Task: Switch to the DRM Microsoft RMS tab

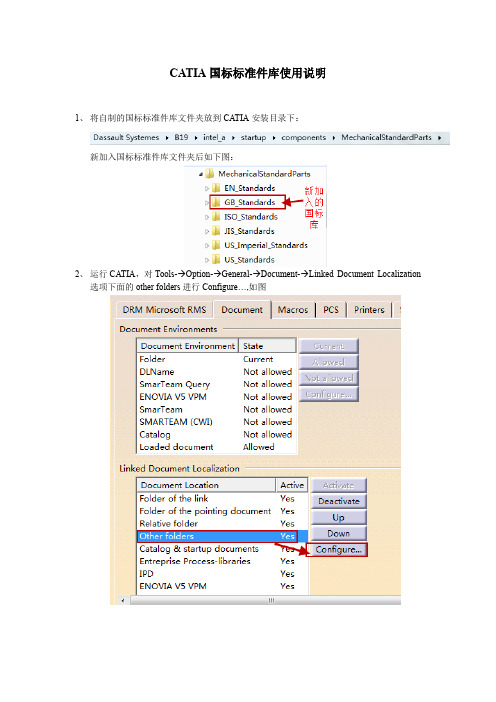Action: (164, 310)
